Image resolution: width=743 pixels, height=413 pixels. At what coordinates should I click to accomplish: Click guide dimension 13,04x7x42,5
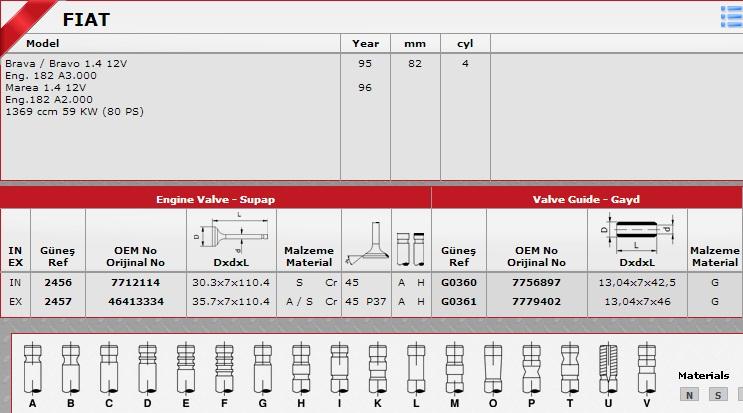[637, 283]
